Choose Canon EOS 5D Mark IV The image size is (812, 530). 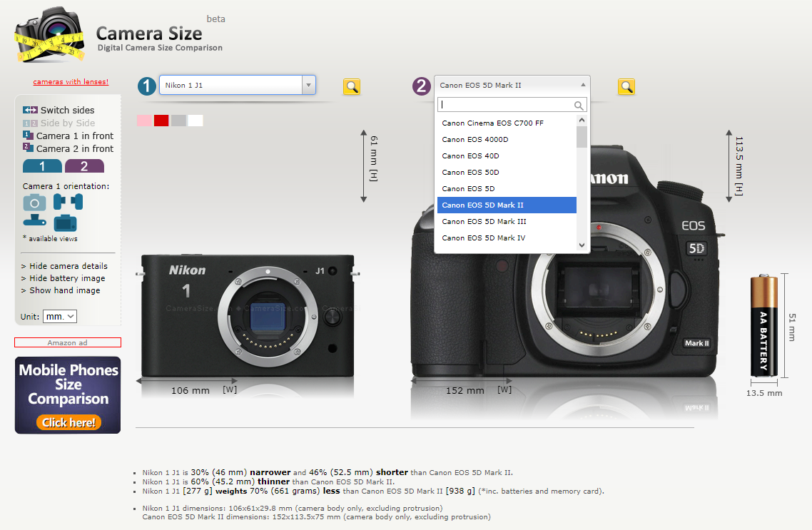click(507, 238)
